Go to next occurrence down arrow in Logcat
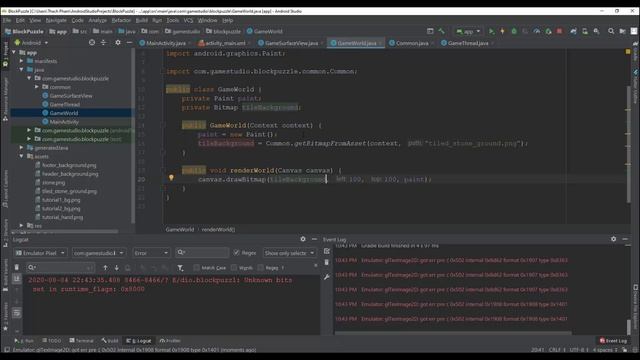The image size is (640, 360). pos(117,267)
